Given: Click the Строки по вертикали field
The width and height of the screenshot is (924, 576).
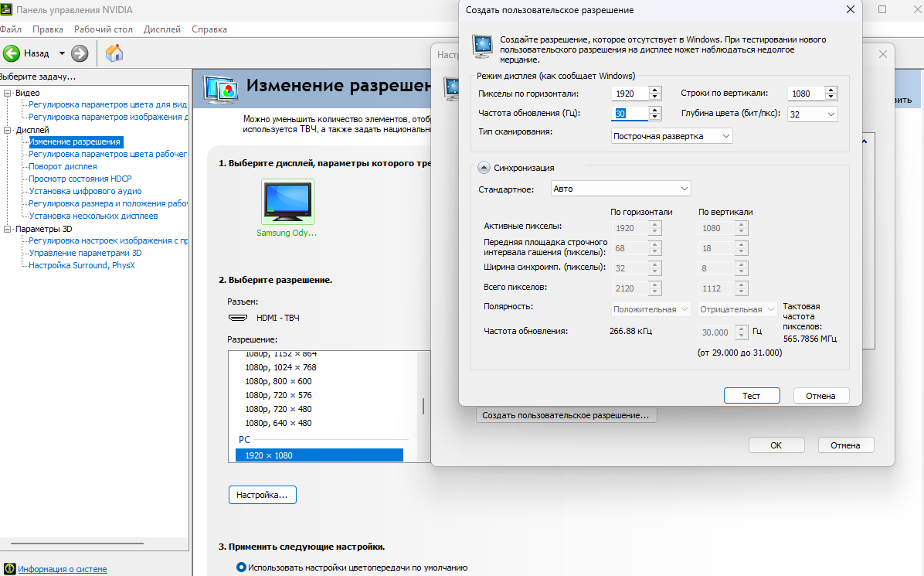Looking at the screenshot, I should [806, 93].
